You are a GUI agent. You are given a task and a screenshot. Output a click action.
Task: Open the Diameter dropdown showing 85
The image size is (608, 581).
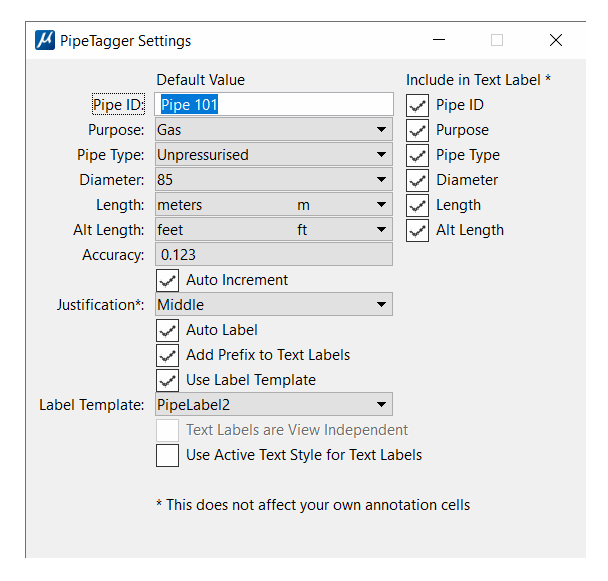[x=274, y=180]
